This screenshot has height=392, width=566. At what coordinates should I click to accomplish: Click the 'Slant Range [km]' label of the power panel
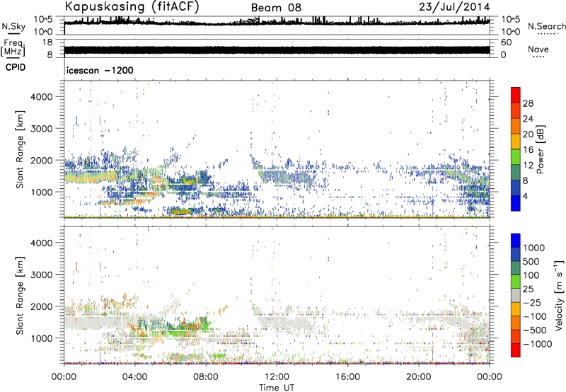(20, 149)
